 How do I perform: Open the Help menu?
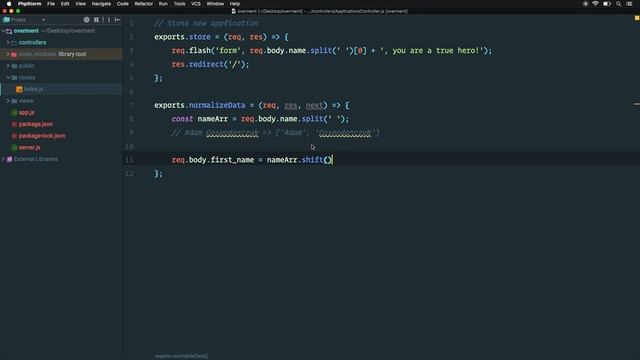coord(235,4)
